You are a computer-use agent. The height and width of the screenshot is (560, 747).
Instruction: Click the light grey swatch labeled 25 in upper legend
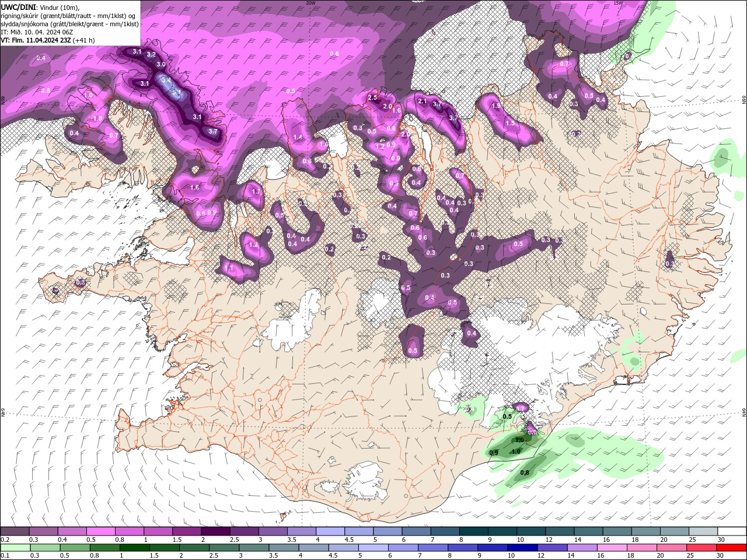click(703, 531)
